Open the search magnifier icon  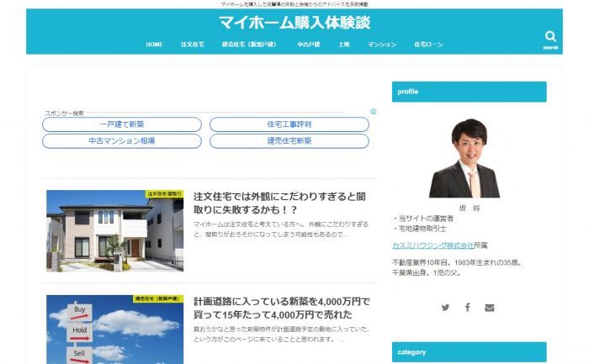point(550,37)
